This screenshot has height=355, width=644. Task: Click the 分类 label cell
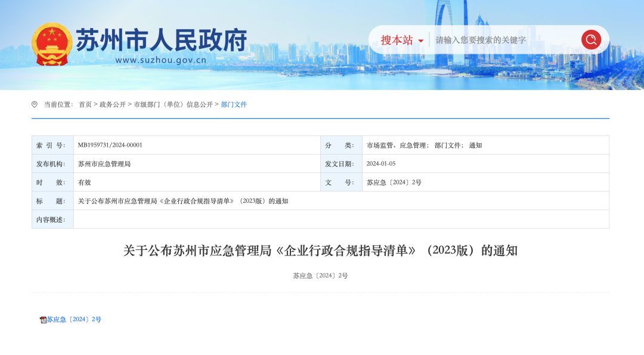[x=341, y=145]
